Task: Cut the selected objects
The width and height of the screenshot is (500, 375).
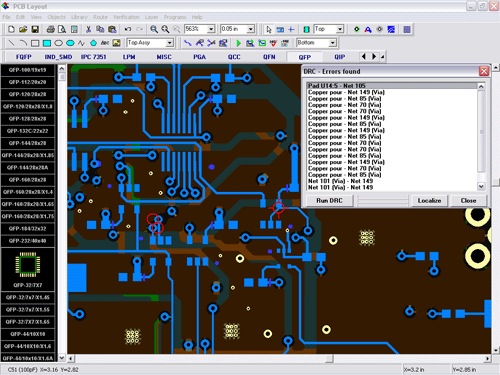Action: (88, 30)
